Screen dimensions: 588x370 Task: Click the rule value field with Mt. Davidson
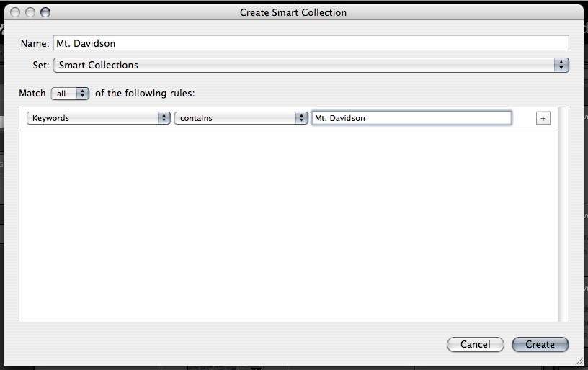(x=411, y=118)
